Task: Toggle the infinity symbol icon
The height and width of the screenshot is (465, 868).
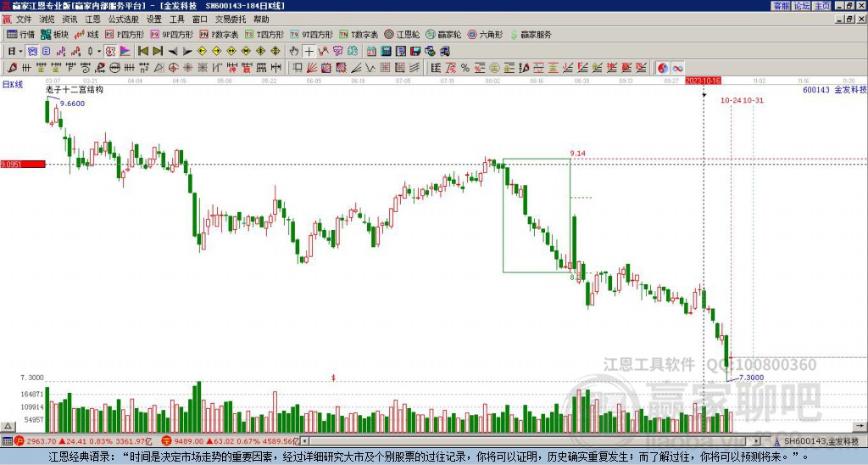Action: (677, 68)
